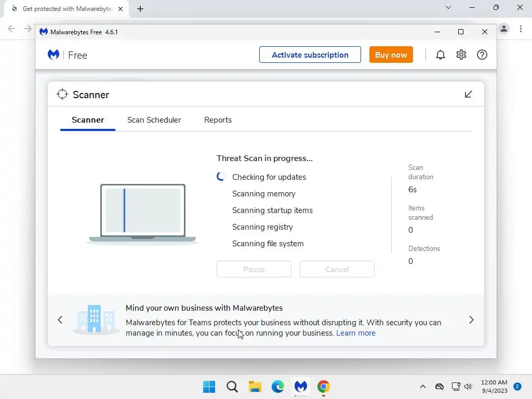Switch to Chrome in taskbar
The image size is (532, 399).
[x=324, y=387]
